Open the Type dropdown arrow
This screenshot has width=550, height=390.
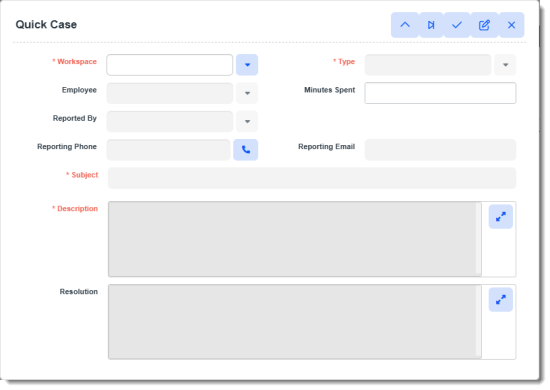[x=505, y=65]
